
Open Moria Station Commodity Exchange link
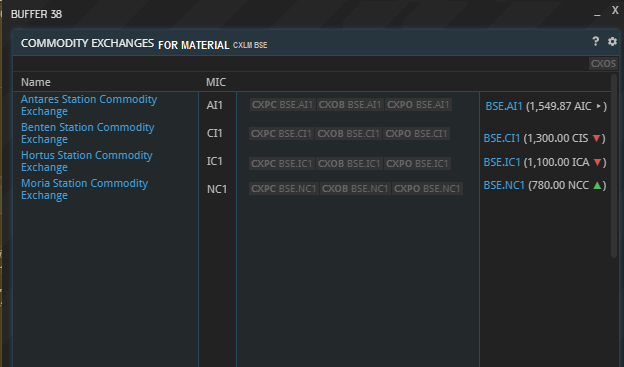coord(84,189)
